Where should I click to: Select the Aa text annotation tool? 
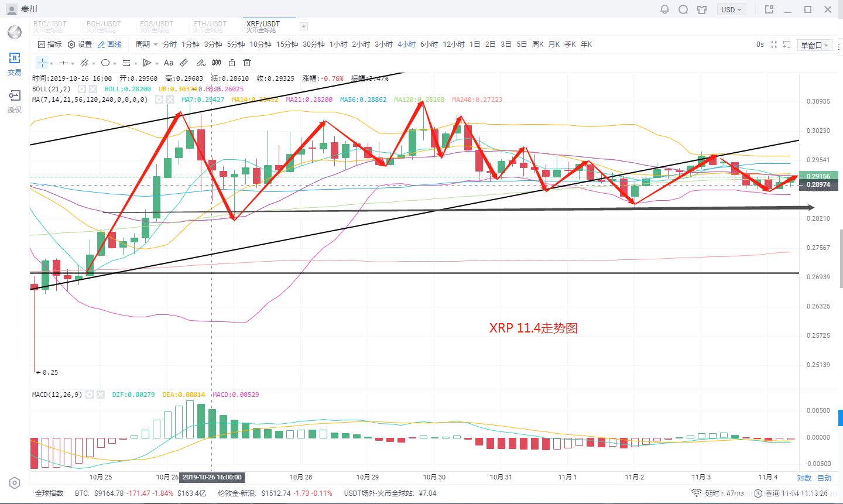pyautogui.click(x=169, y=63)
